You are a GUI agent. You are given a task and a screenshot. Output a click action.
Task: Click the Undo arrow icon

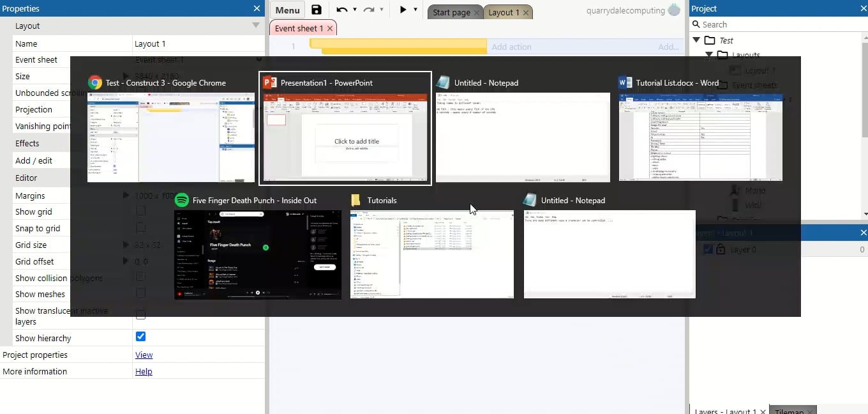[342, 10]
